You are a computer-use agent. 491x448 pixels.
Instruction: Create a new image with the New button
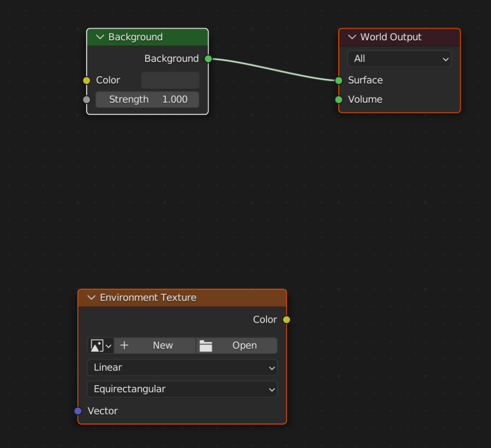point(163,345)
